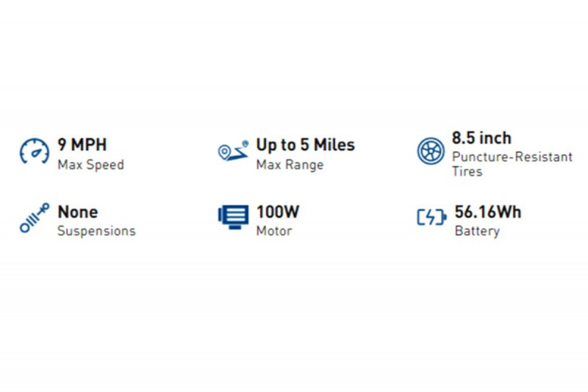
Task: Click the 'Puncture-Resistant' text line
Action: tap(512, 157)
